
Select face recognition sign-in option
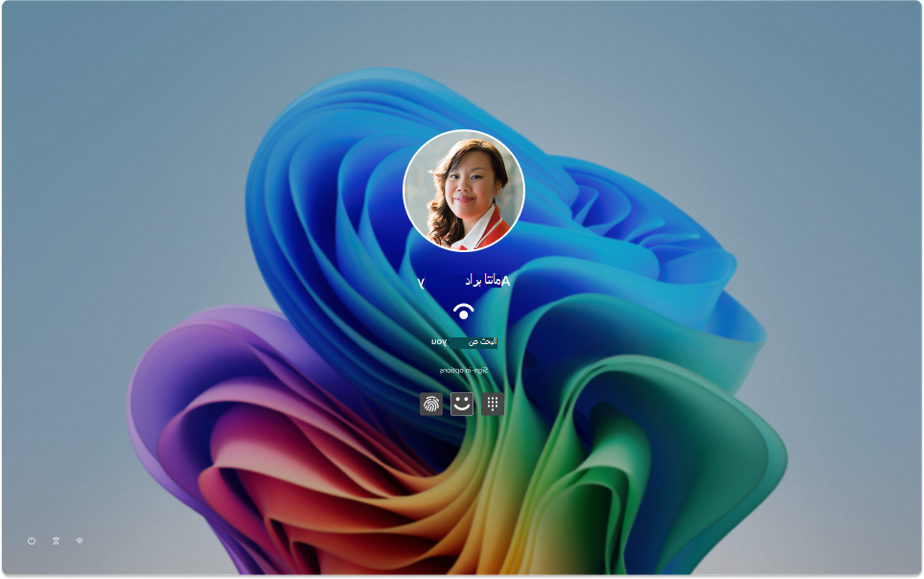(x=462, y=404)
